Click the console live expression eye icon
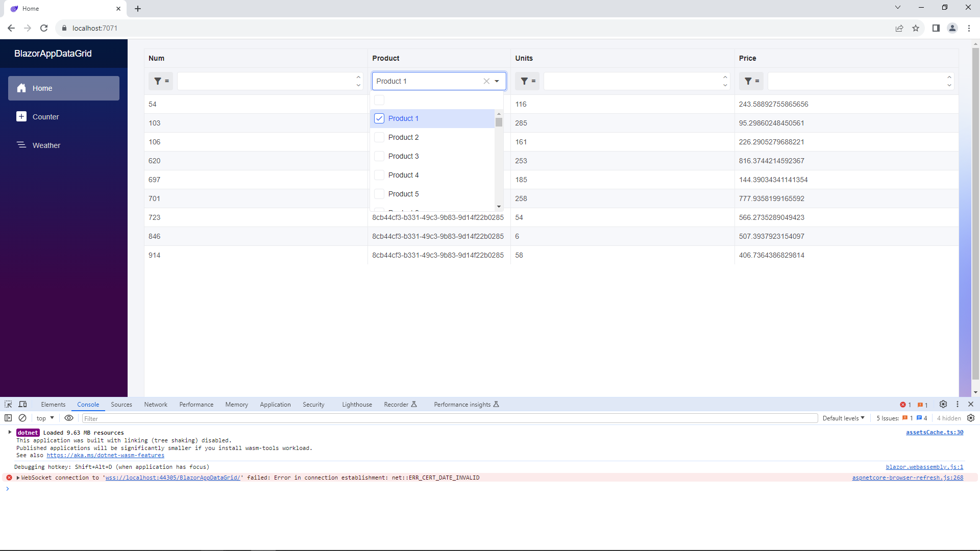This screenshot has height=551, width=980. [69, 418]
